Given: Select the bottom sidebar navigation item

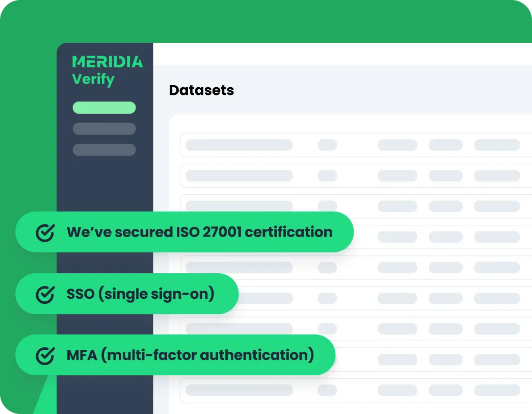Looking at the screenshot, I should (104, 150).
